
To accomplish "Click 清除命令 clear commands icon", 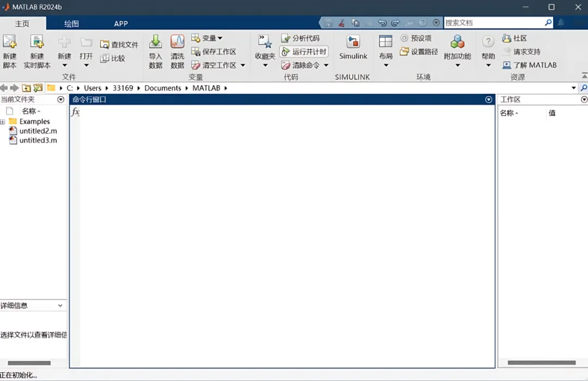I will point(286,65).
